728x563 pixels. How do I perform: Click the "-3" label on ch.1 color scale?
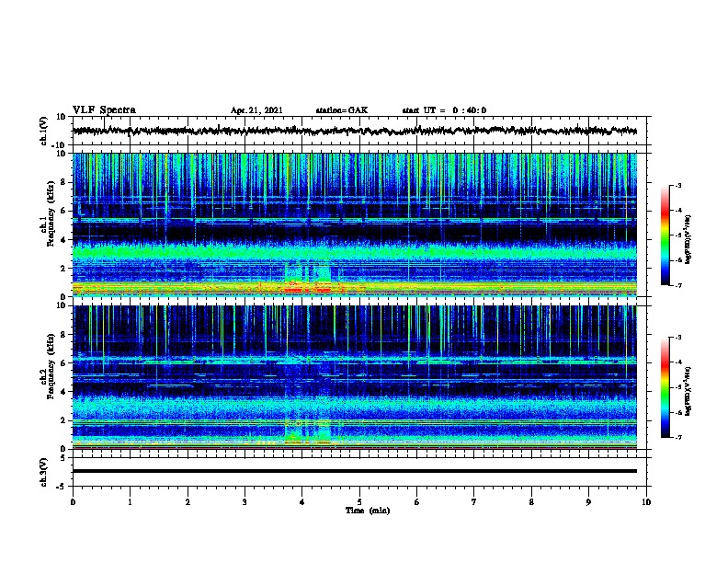pyautogui.click(x=677, y=185)
